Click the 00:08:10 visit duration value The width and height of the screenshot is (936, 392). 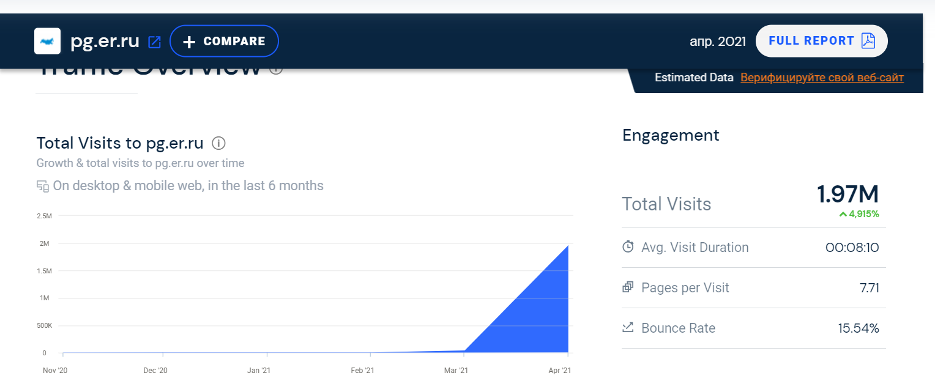852,247
